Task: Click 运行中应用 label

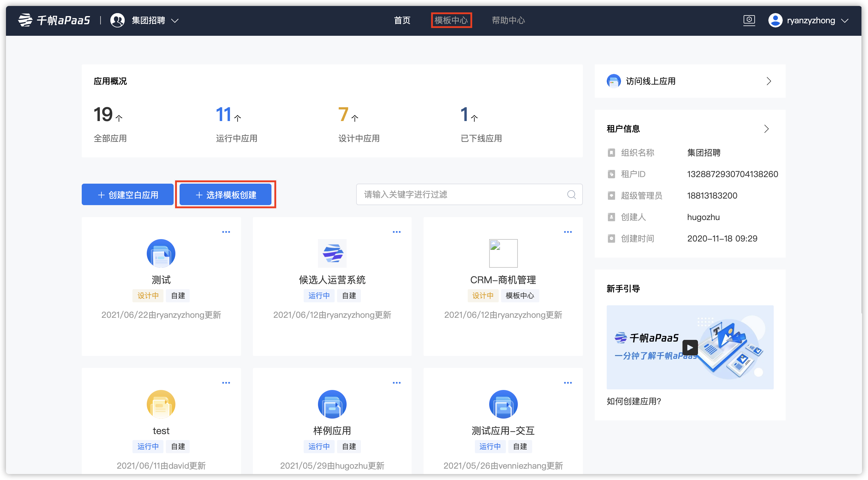Action: click(237, 138)
